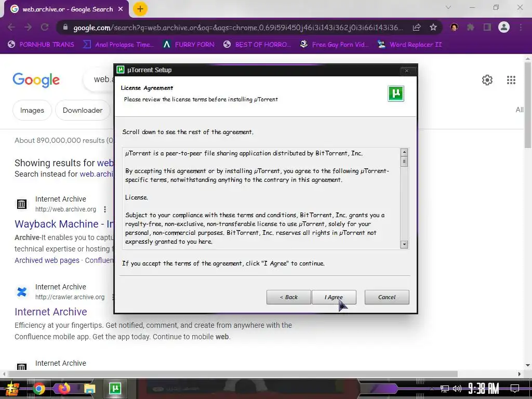Open Word Replacer II bookmark
The height and width of the screenshot is (399, 532).
[409, 45]
